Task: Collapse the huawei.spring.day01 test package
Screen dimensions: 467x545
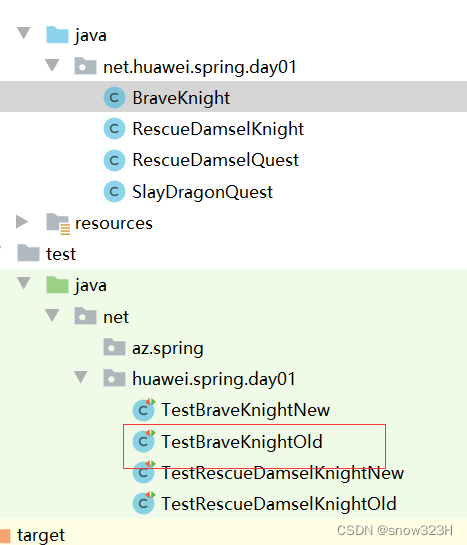Action: (81, 377)
